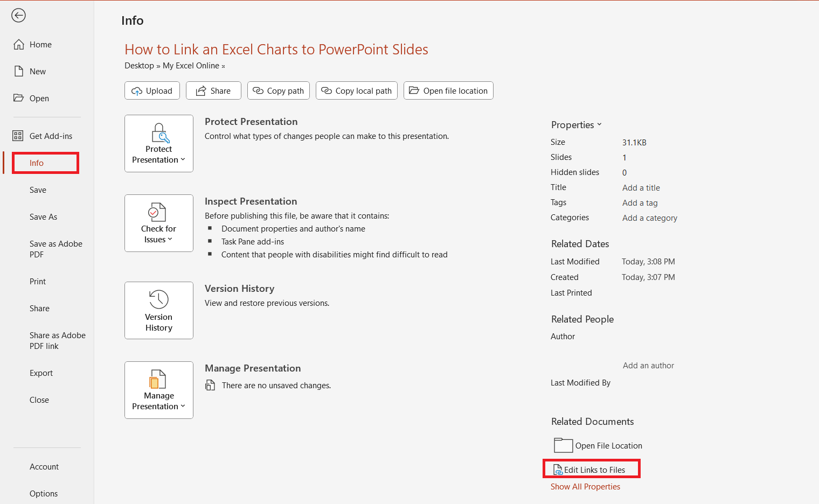This screenshot has height=504, width=819.
Task: Click Desktop in the file path
Action: [x=139, y=66]
